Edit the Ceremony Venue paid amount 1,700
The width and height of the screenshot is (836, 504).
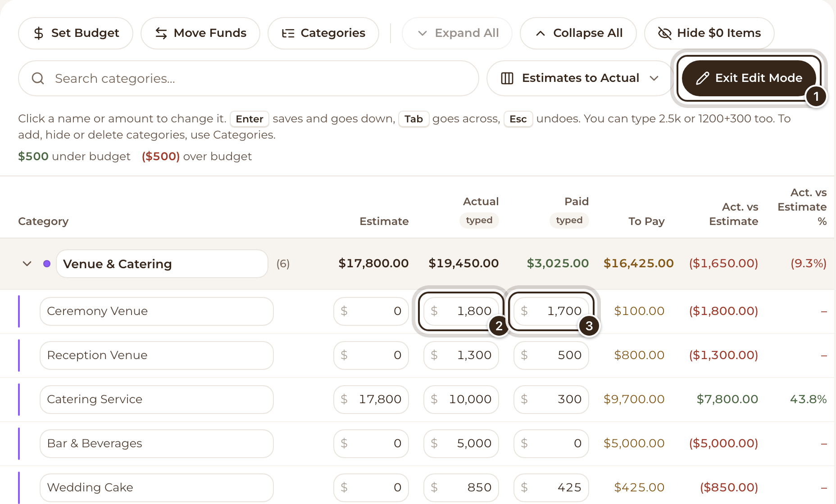551,311
